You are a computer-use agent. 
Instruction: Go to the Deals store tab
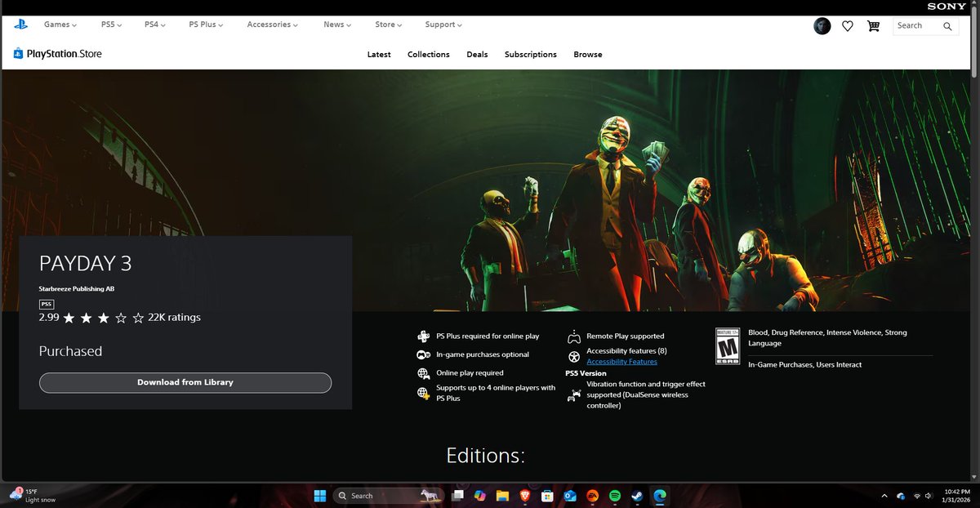[477, 55]
